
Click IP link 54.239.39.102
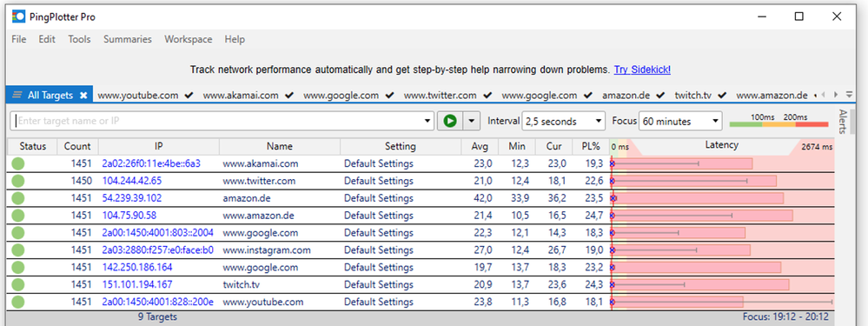[x=132, y=198]
